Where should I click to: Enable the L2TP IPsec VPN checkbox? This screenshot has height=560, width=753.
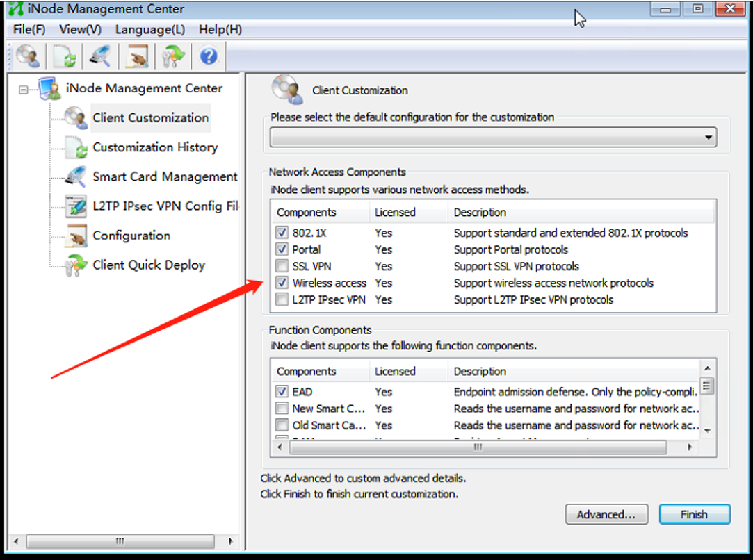point(282,299)
